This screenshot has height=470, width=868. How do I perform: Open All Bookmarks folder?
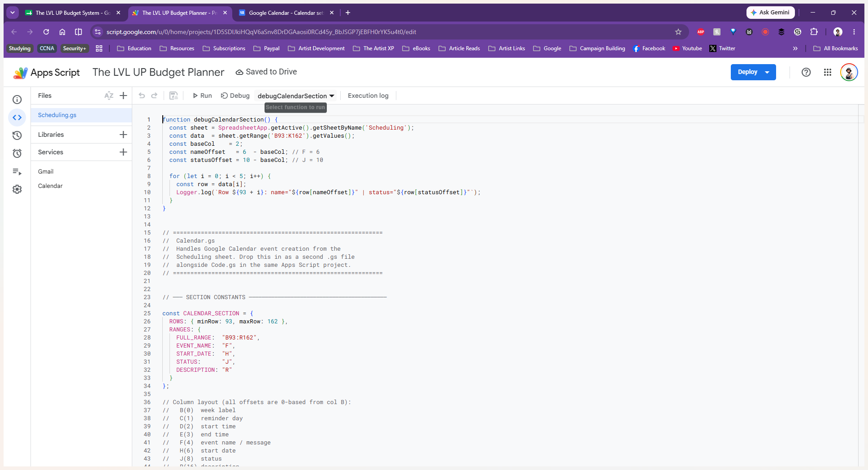[x=836, y=48]
